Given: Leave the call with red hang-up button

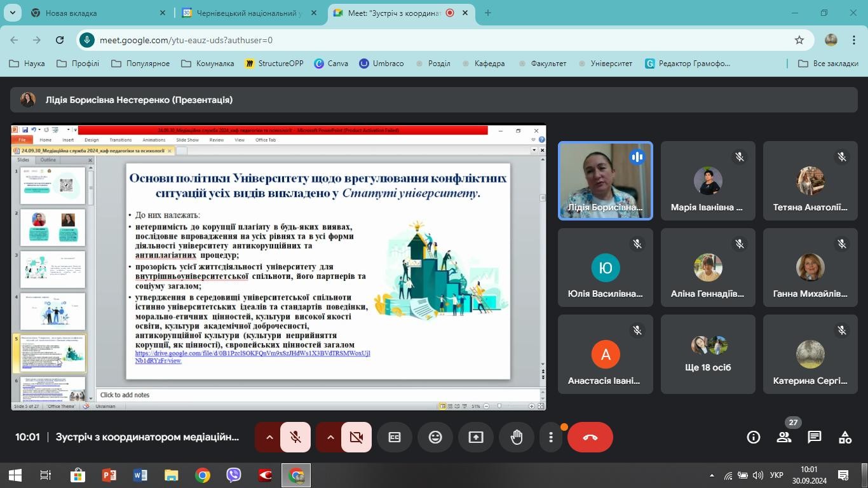Looking at the screenshot, I should (590, 437).
